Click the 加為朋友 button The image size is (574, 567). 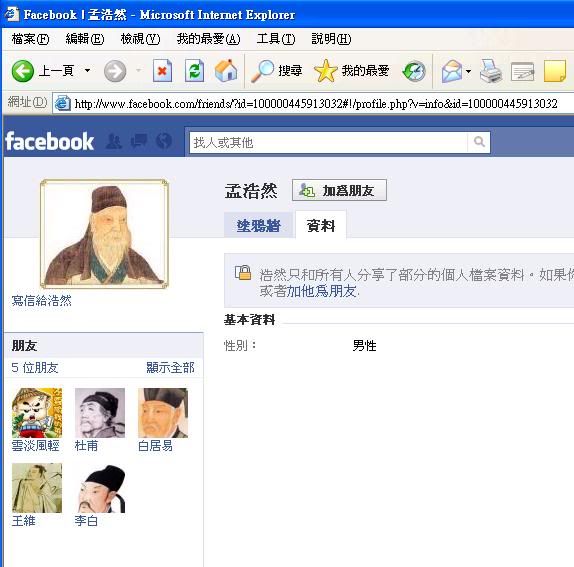point(339,190)
